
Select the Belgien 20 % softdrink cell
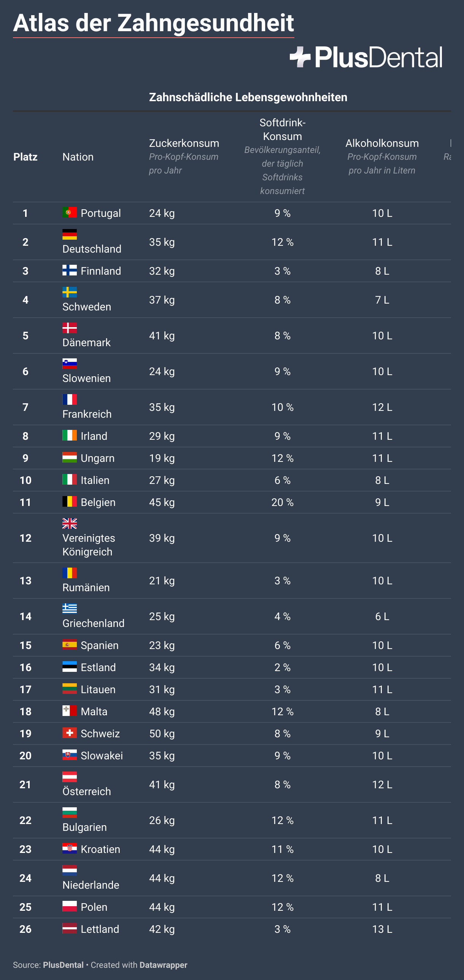pos(283,502)
